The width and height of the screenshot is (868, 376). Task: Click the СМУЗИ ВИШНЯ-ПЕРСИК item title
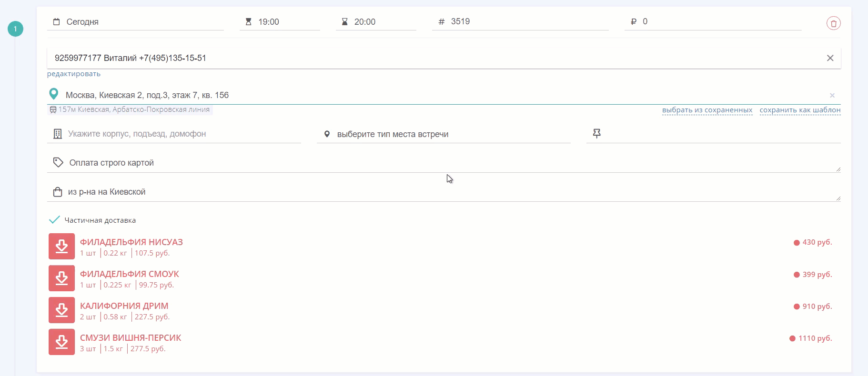pos(131,338)
